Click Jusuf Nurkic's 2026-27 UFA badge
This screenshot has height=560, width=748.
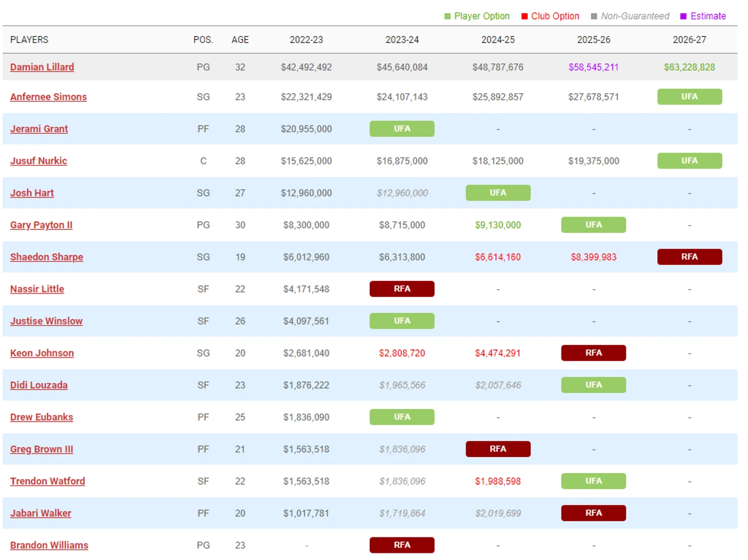tap(690, 161)
